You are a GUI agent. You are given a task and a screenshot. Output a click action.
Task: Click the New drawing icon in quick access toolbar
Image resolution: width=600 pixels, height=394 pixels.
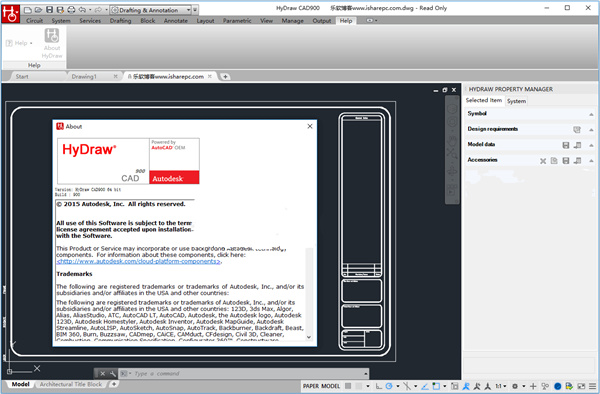[28, 10]
